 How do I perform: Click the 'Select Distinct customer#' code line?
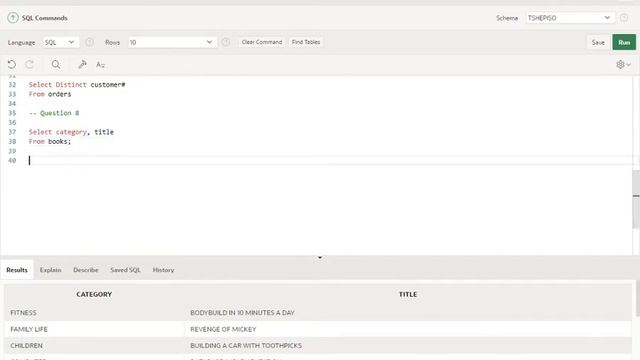tap(77, 84)
